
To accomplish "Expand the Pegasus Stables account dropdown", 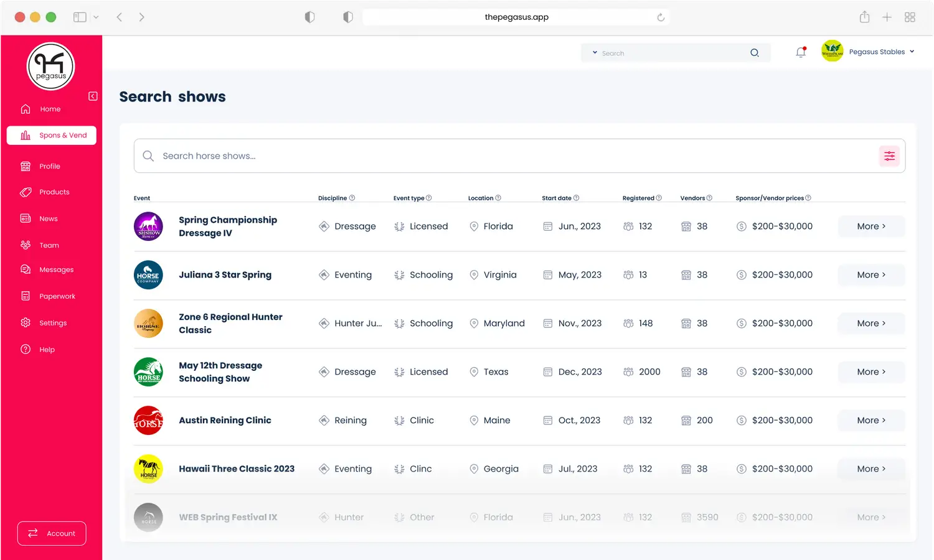I will pos(912,52).
